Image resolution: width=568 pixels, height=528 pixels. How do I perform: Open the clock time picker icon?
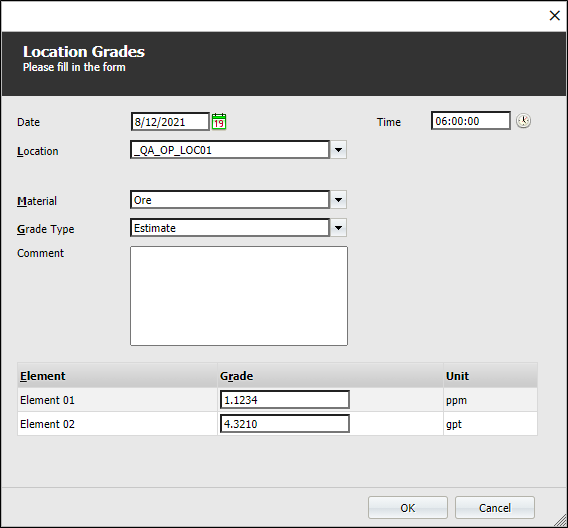click(x=523, y=121)
